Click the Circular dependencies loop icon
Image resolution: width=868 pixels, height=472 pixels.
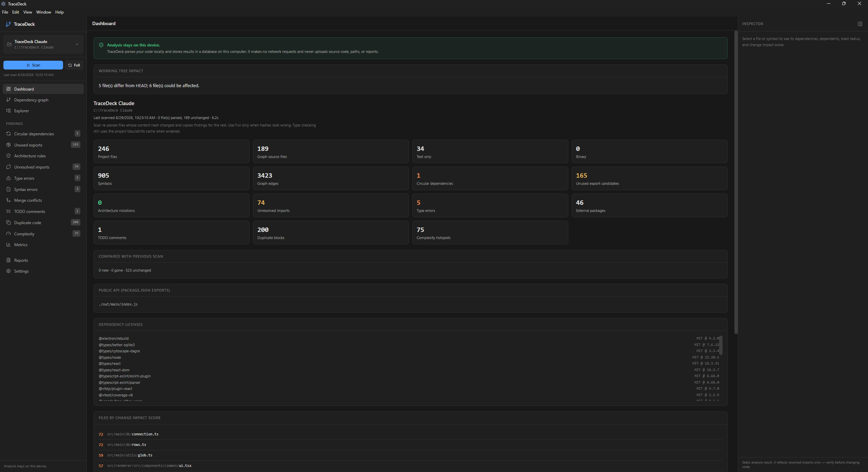[x=8, y=134]
